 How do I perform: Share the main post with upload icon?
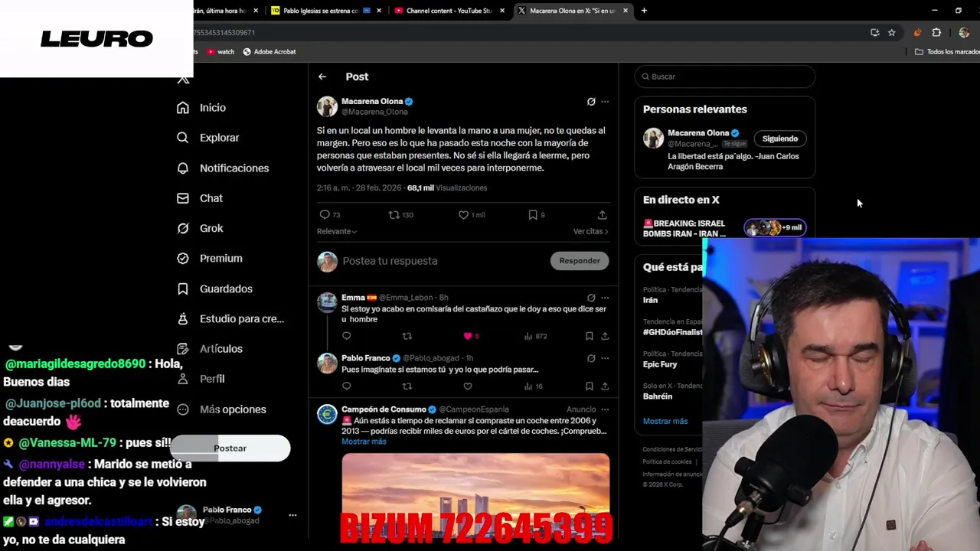click(602, 215)
